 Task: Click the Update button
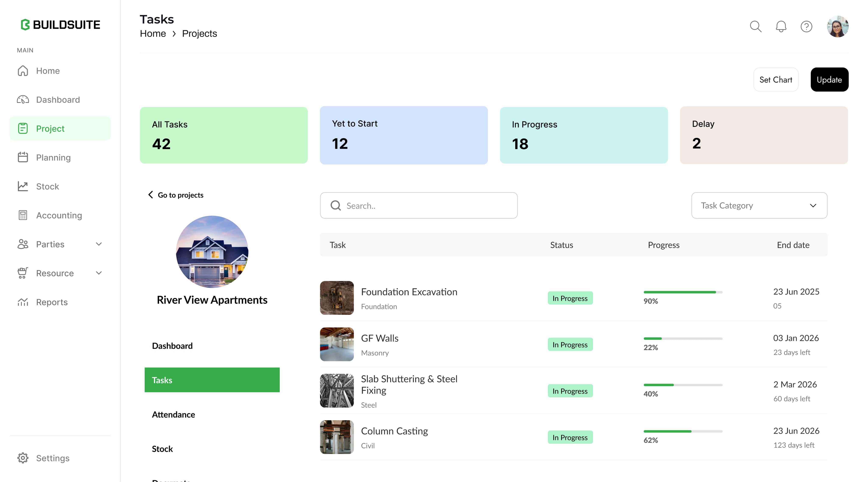tap(829, 79)
